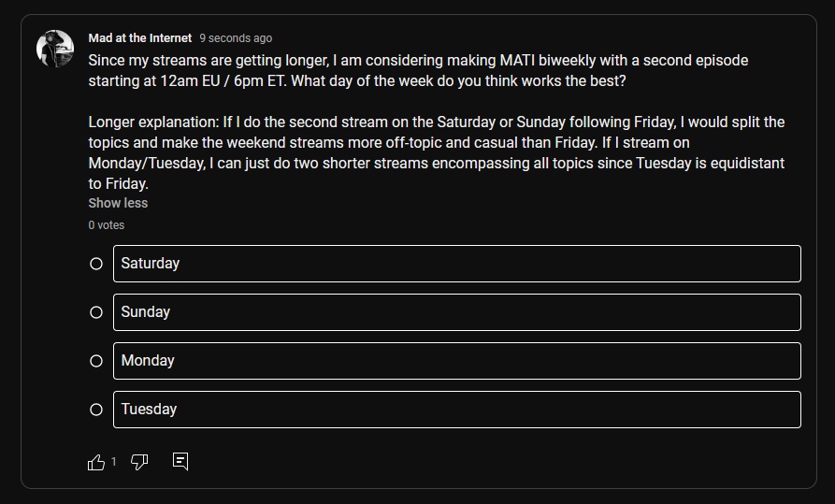Vote by clicking the Saturday option box
The image size is (835, 504).
pos(457,264)
